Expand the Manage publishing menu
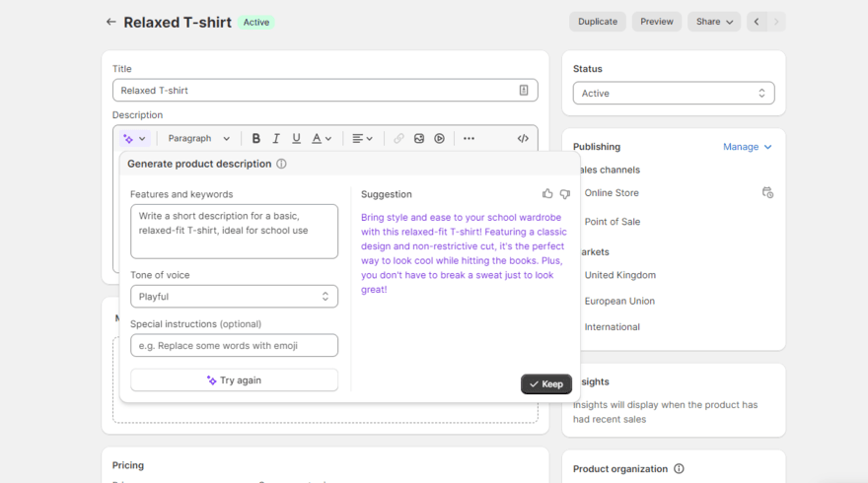Image resolution: width=868 pixels, height=483 pixels. click(x=747, y=147)
